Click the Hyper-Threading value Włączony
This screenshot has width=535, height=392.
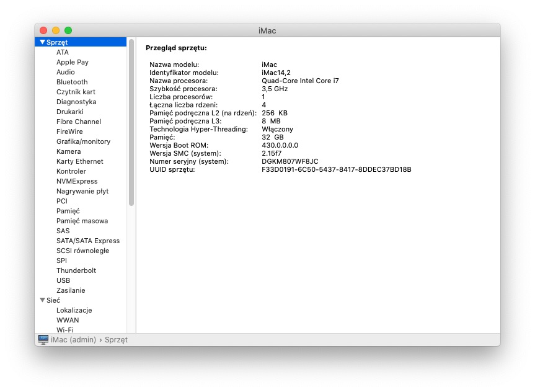[277, 129]
